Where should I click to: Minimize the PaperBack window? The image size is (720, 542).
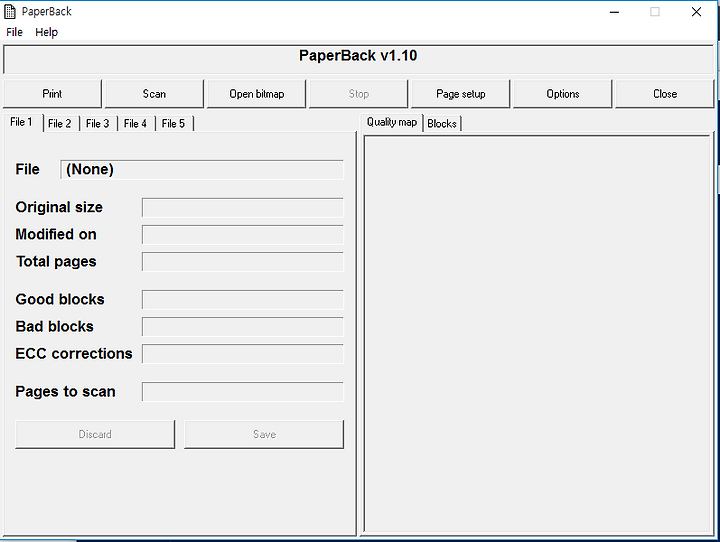(614, 12)
